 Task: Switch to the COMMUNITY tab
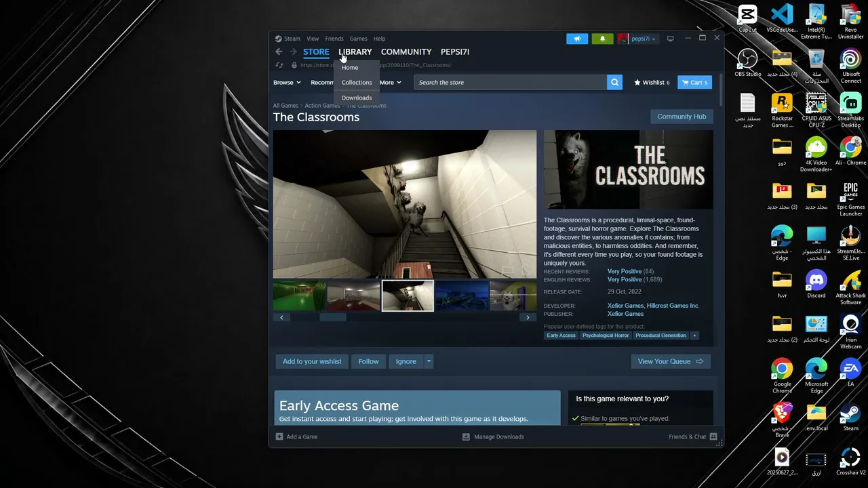click(x=406, y=52)
